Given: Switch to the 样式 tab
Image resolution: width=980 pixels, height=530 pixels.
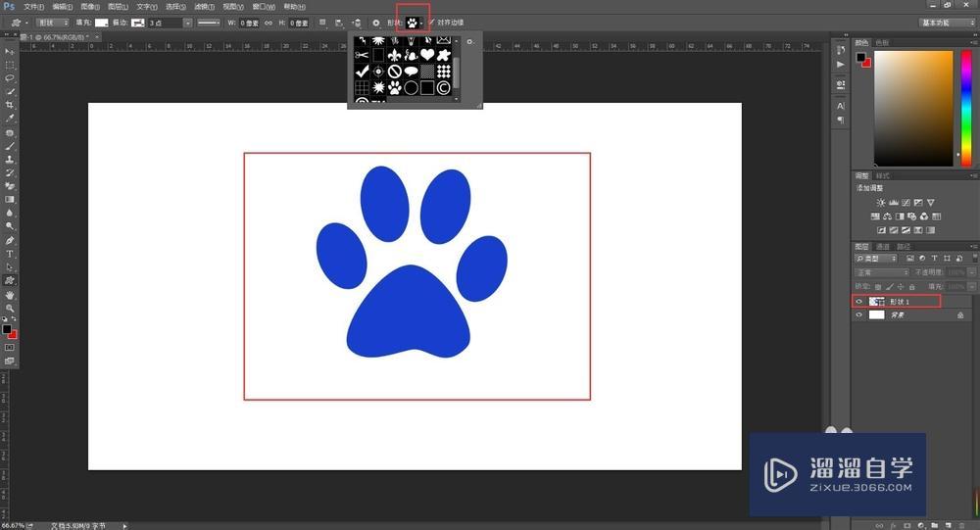Looking at the screenshot, I should point(883,176).
